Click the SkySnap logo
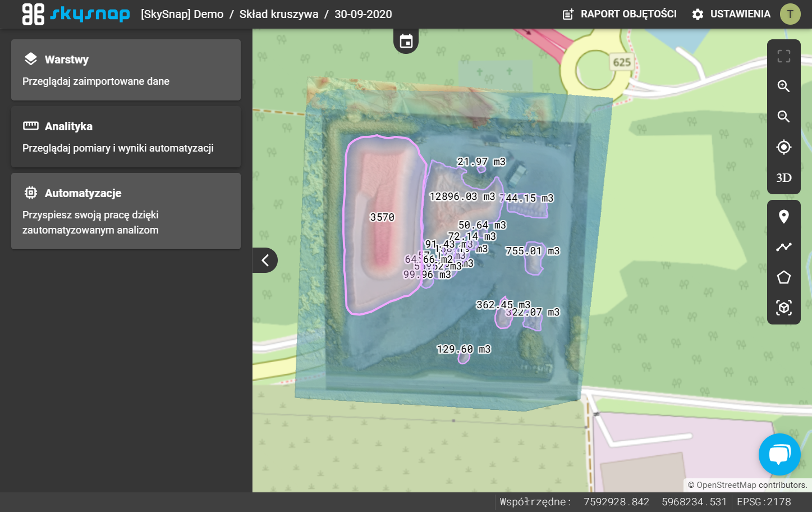Image resolution: width=812 pixels, height=512 pixels. [76, 14]
